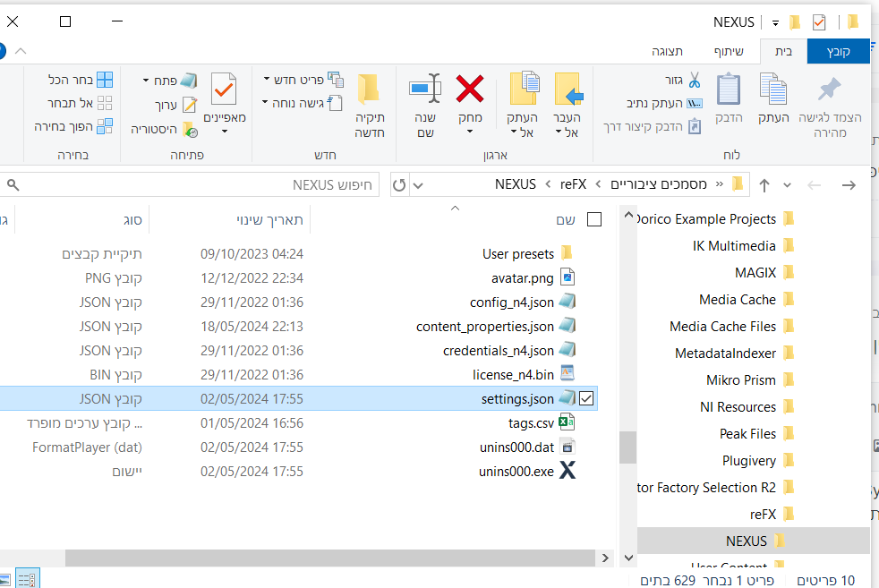Click the red Delete (מחק) icon
This screenshot has height=588, width=879.
[x=470, y=89]
